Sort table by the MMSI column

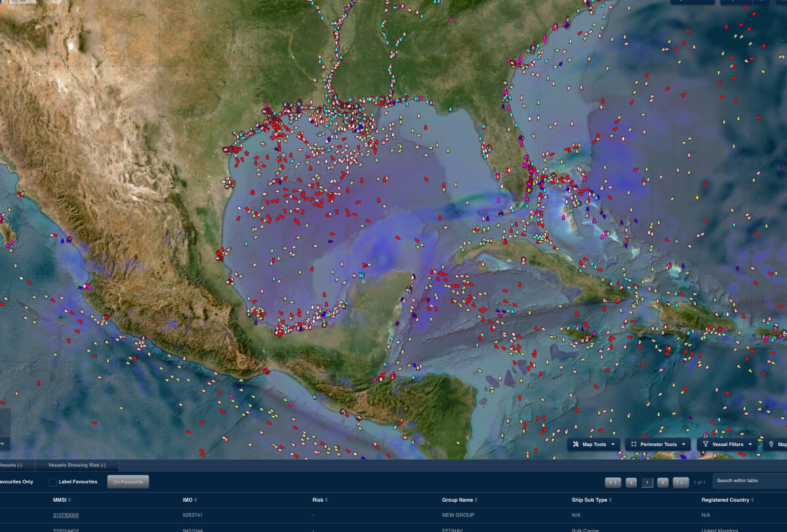[60, 500]
